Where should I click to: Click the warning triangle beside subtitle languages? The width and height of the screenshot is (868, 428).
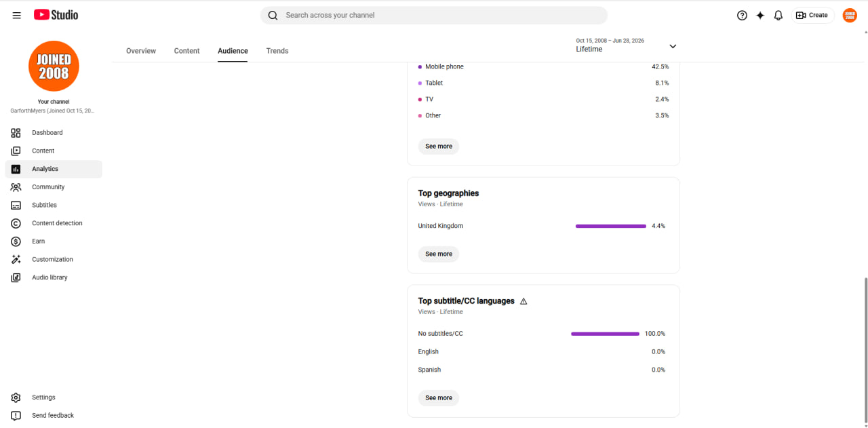[524, 301]
